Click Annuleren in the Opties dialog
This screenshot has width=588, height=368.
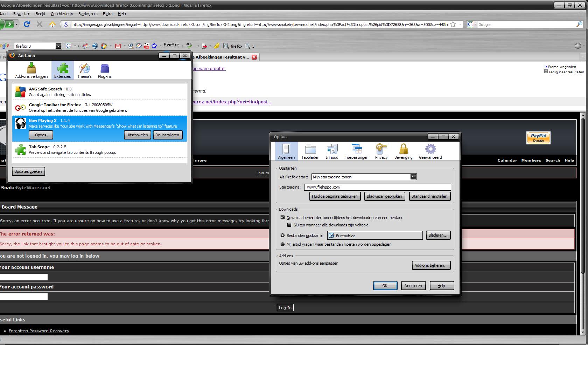(413, 286)
